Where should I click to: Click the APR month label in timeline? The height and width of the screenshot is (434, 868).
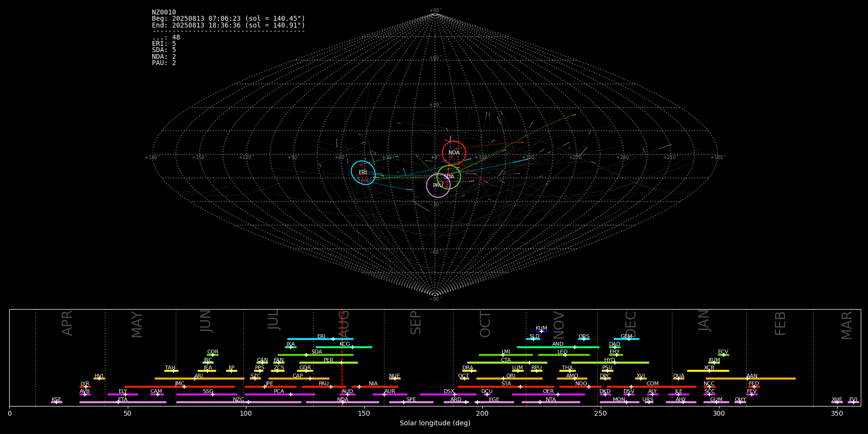coord(67,323)
